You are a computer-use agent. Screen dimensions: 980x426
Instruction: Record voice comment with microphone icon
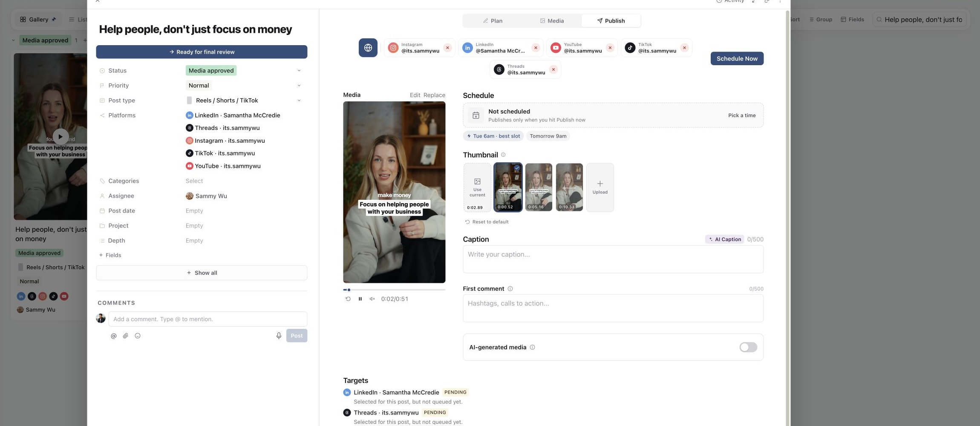click(x=279, y=336)
